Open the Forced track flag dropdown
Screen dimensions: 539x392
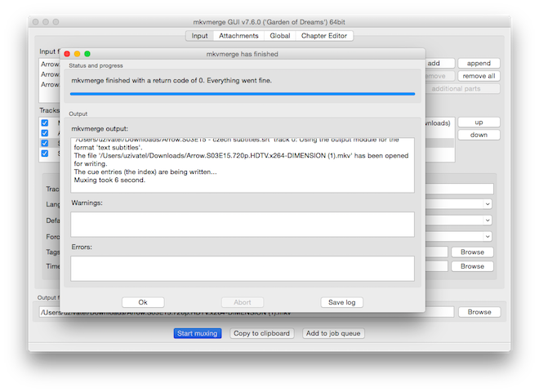tap(488, 236)
